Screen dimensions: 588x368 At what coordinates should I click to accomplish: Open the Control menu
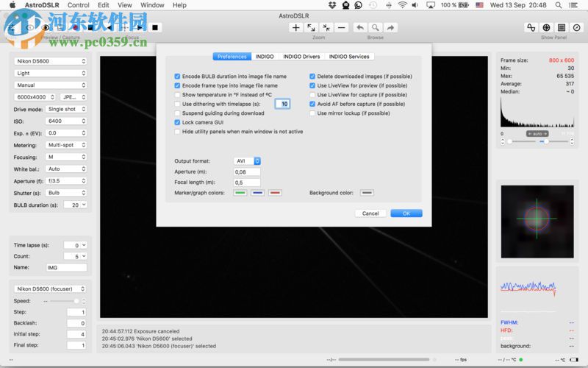[x=79, y=5]
